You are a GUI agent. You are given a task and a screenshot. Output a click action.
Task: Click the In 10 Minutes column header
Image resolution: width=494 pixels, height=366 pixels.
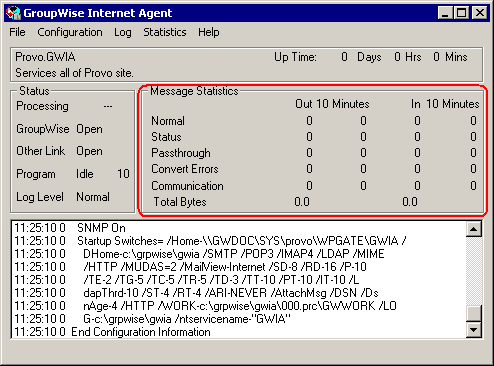tap(445, 104)
